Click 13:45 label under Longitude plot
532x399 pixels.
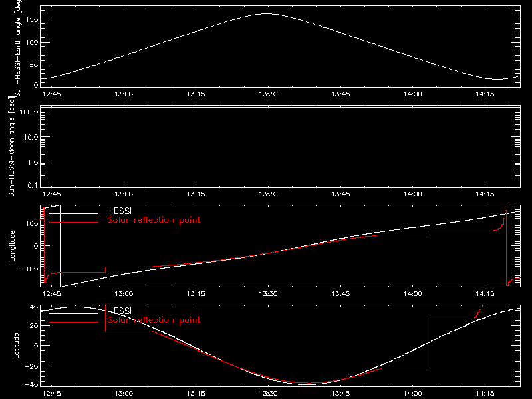pyautogui.click(x=340, y=293)
